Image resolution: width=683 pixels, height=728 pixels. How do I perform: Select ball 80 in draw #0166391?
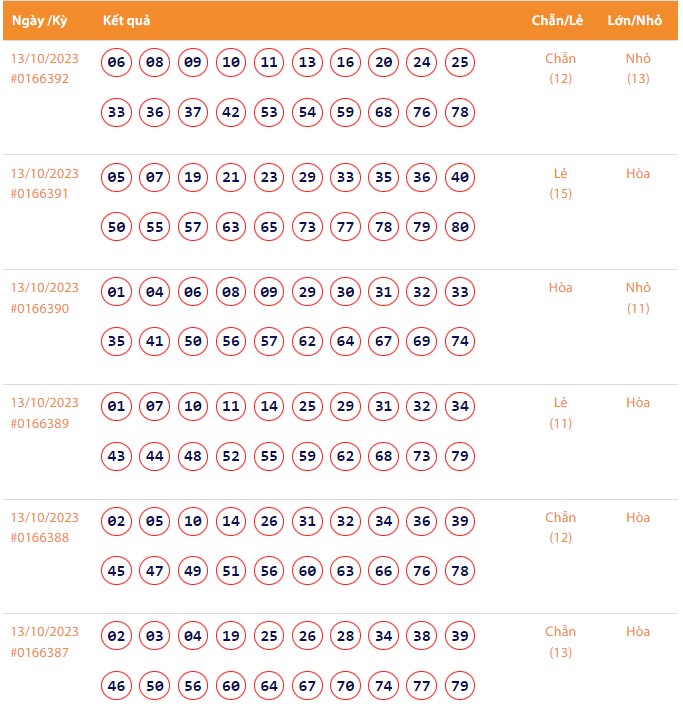[x=460, y=227]
